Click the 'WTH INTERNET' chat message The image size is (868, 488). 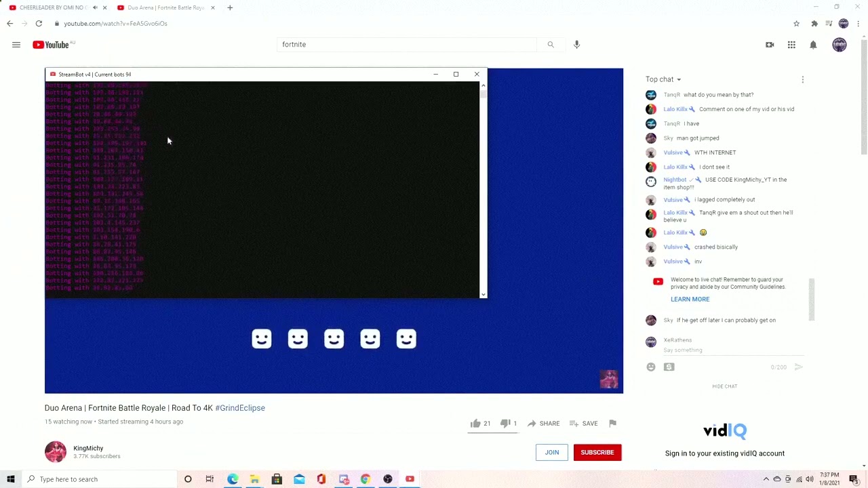tap(715, 153)
